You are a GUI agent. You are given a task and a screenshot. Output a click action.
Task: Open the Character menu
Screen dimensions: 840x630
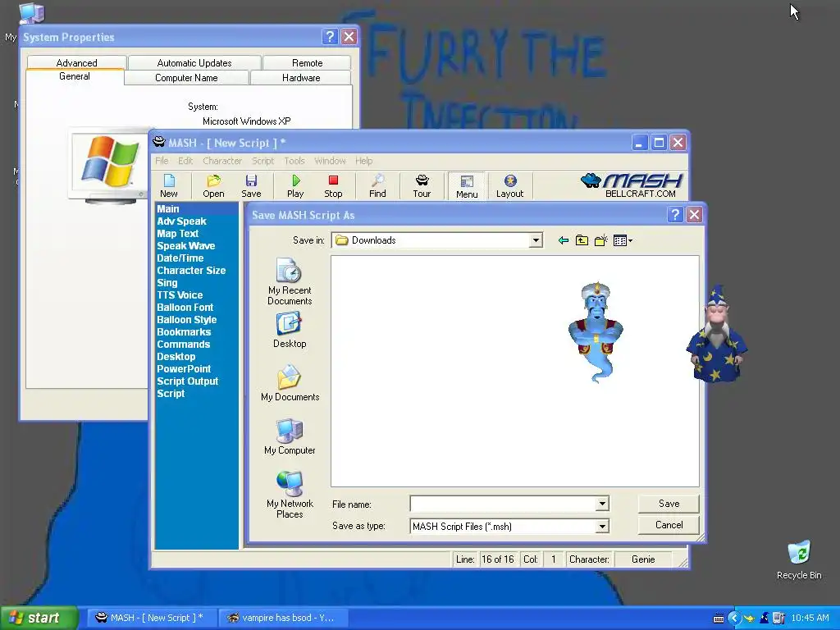click(222, 161)
